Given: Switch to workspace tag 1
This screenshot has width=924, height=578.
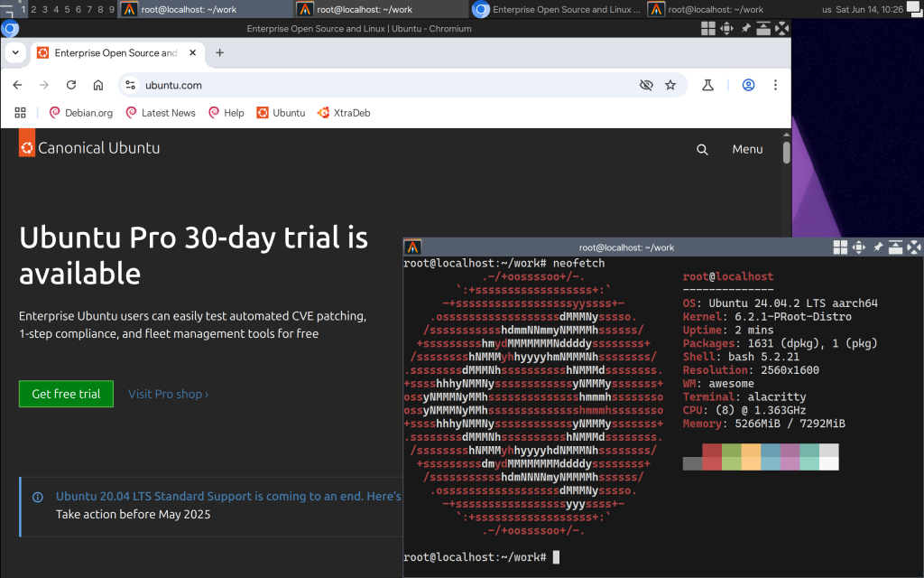Looking at the screenshot, I should point(23,9).
